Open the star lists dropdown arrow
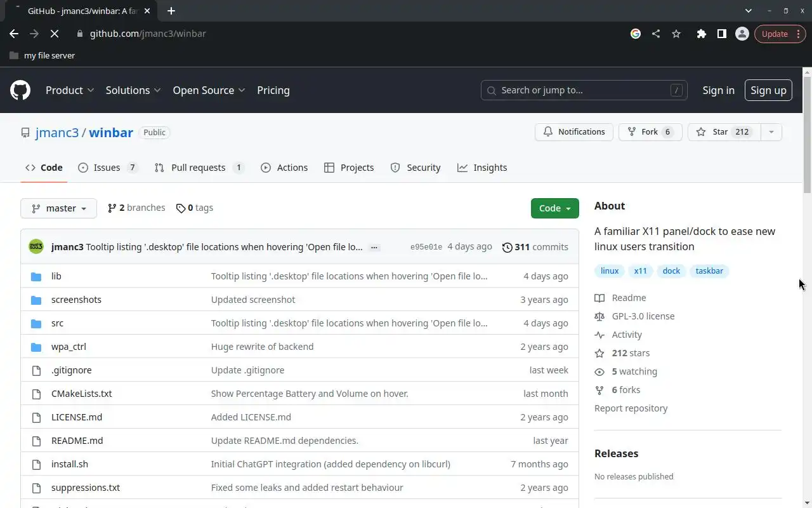 click(771, 132)
